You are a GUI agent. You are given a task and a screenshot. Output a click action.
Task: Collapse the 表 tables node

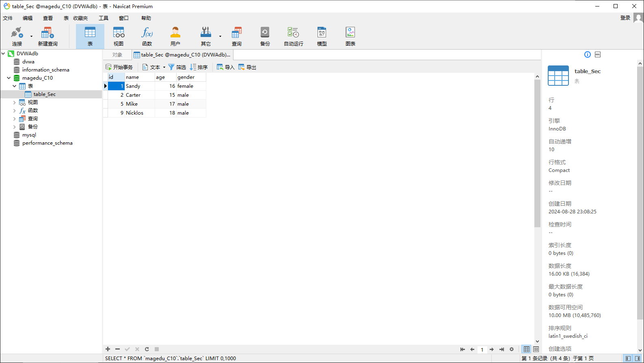coord(14,86)
